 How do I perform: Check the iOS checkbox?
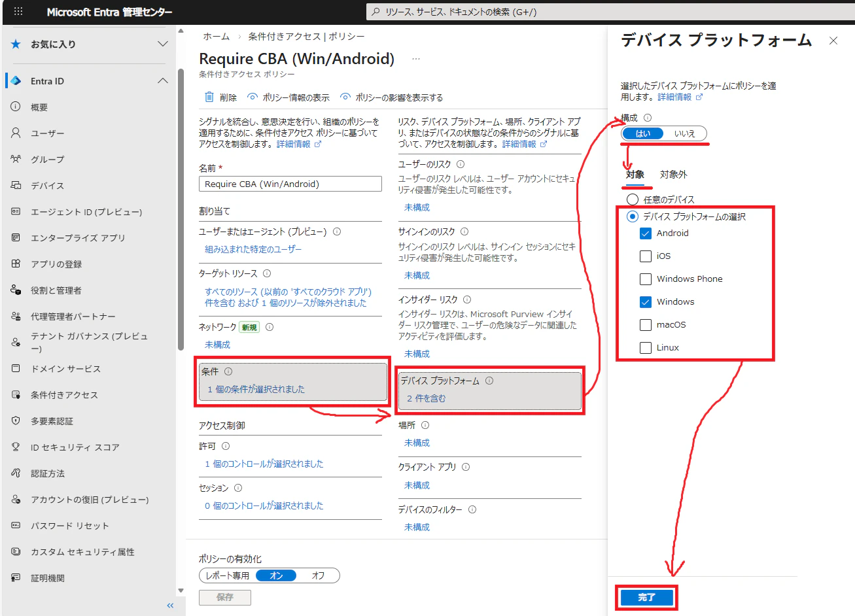pyautogui.click(x=646, y=256)
